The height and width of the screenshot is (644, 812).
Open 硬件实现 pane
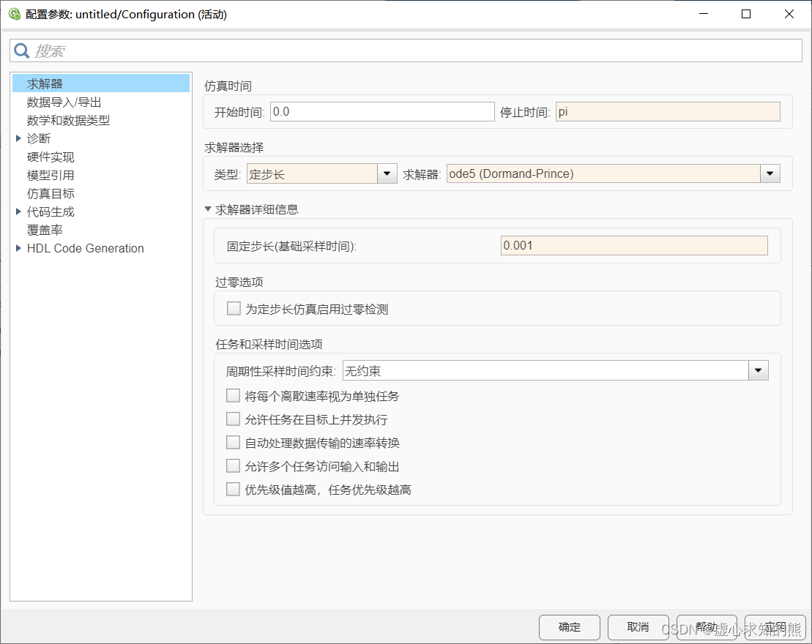tap(51, 157)
